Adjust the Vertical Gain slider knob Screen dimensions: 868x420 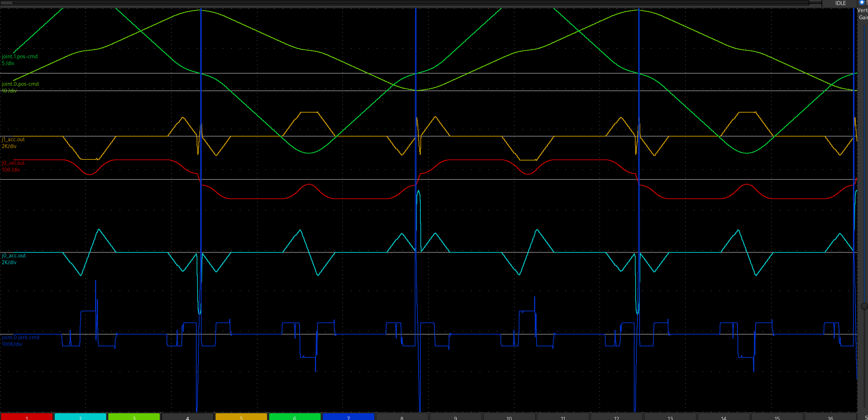[864, 306]
